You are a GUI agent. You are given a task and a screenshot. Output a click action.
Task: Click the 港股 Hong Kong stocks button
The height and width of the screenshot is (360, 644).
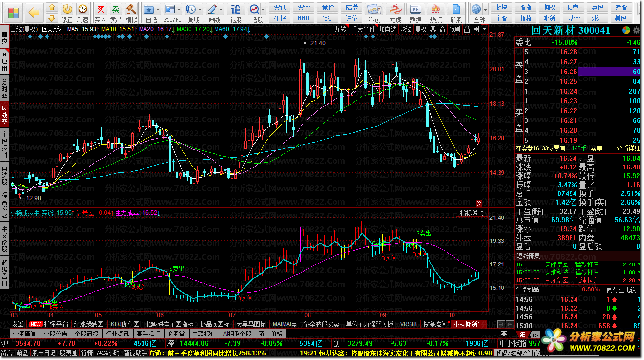pos(621,7)
